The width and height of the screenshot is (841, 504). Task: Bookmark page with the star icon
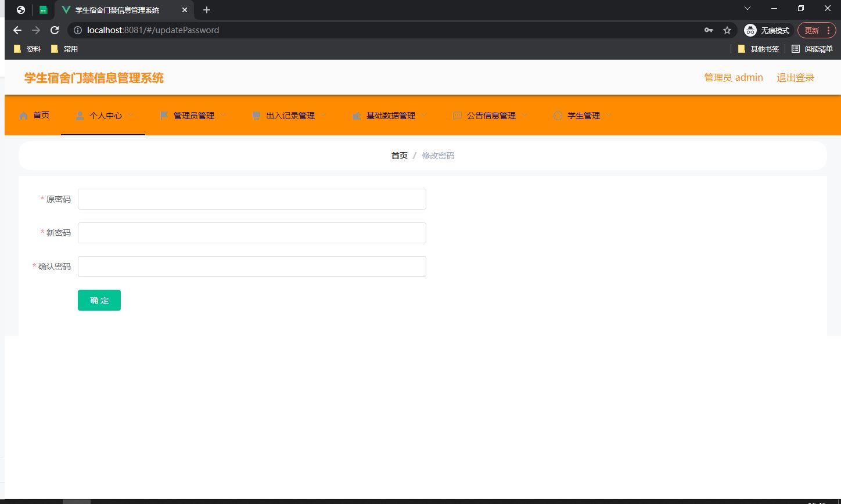[x=727, y=30]
